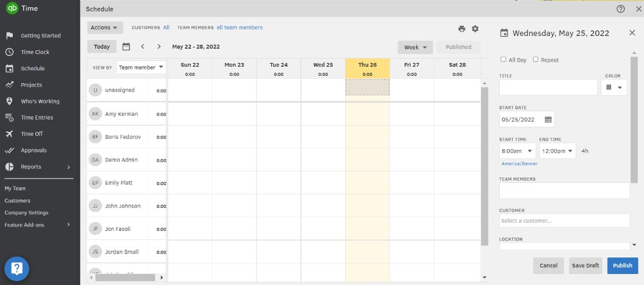The height and width of the screenshot is (285, 644).
Task: Open the blue help chat widget
Action: [17, 268]
